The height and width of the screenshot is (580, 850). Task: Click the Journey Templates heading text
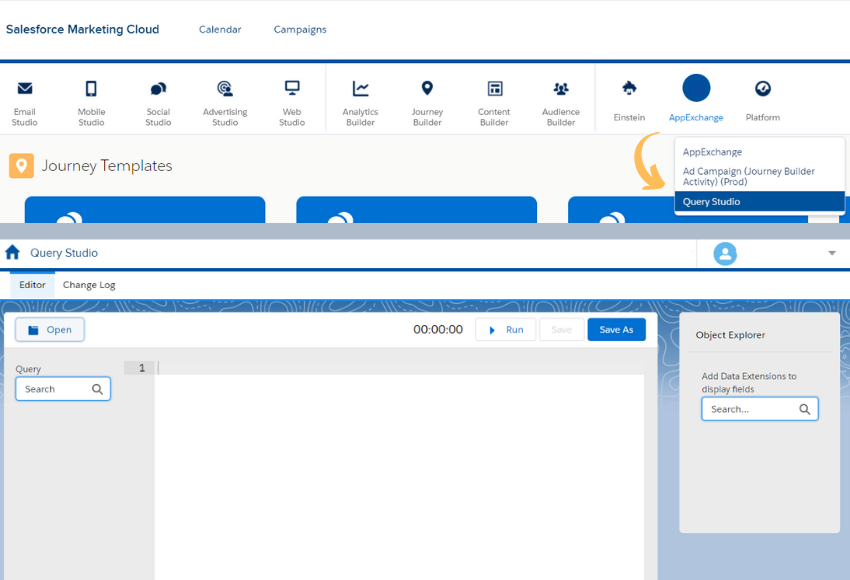tap(107, 165)
